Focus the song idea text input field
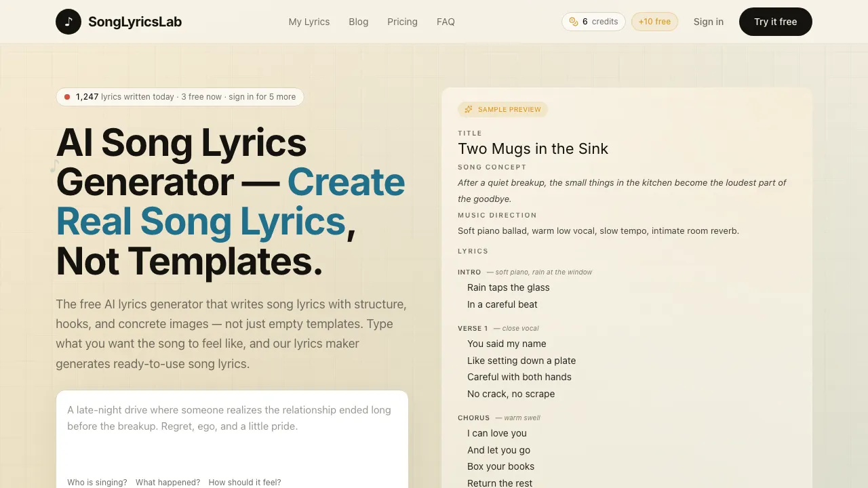Screen dimensions: 868x488 tap(232, 434)
